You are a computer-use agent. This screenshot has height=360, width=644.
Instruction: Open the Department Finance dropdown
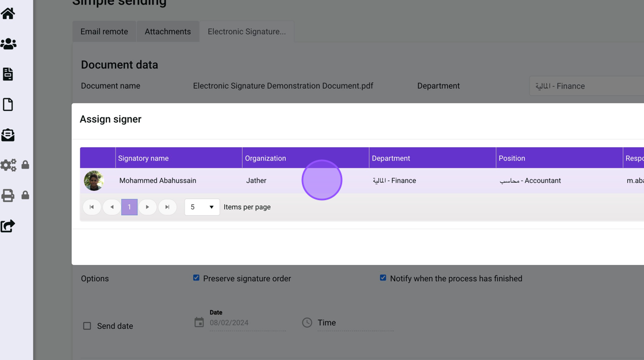pyautogui.click(x=586, y=86)
